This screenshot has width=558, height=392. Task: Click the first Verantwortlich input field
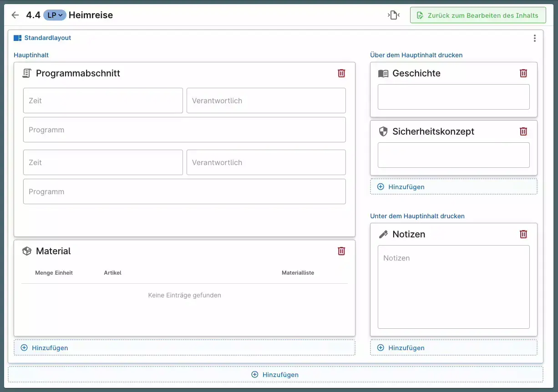266,101
